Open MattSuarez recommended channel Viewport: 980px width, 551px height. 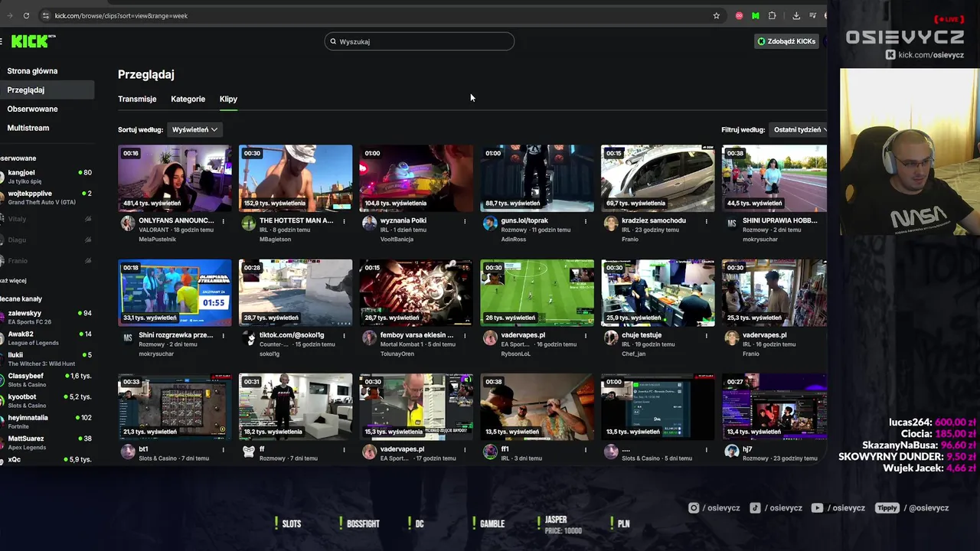tap(47, 442)
